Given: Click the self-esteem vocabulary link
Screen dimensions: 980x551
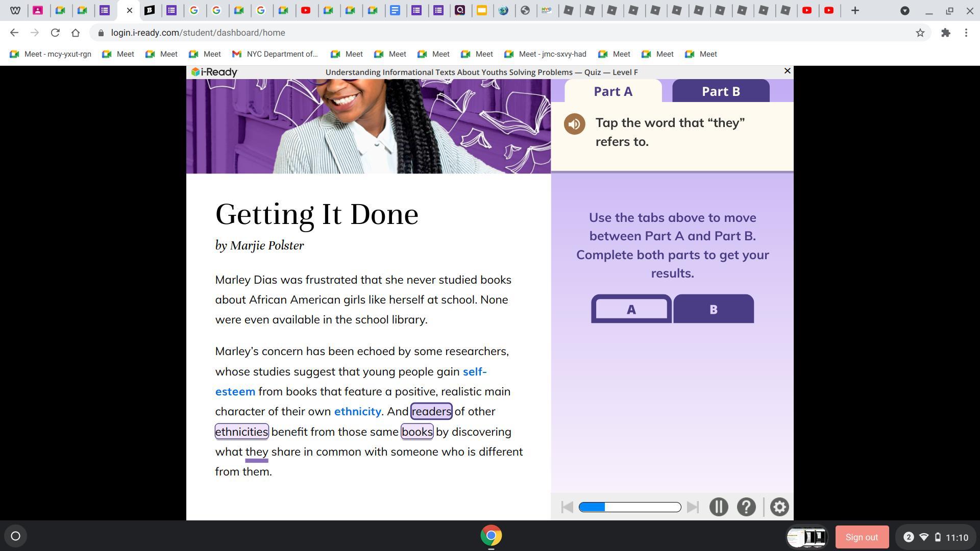Looking at the screenshot, I should click(x=474, y=372).
